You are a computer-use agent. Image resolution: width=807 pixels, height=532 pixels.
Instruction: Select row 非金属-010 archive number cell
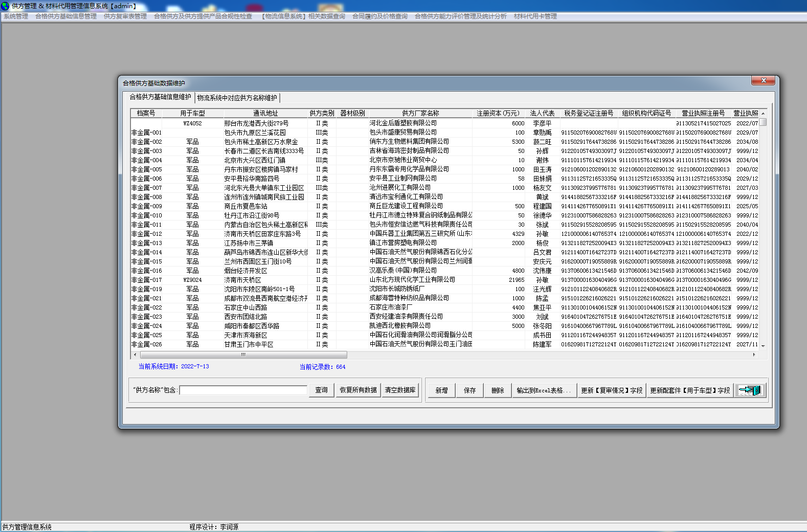(147, 215)
